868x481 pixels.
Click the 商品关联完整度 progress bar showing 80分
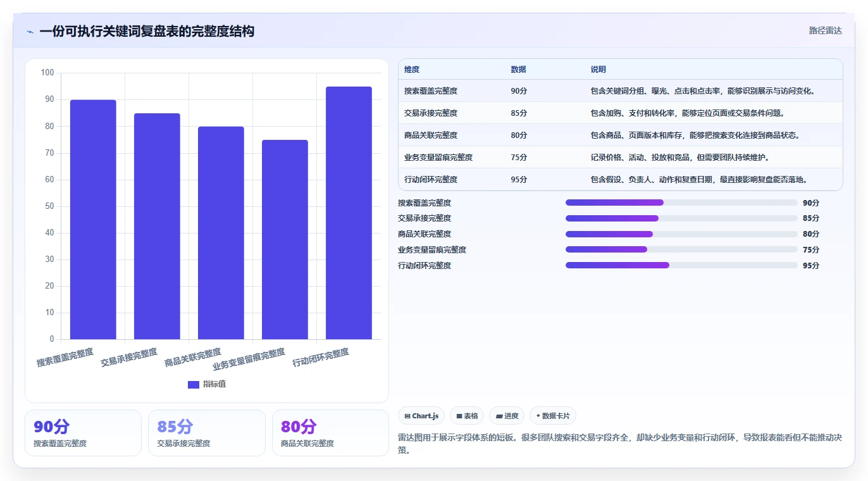pyautogui.click(x=681, y=234)
